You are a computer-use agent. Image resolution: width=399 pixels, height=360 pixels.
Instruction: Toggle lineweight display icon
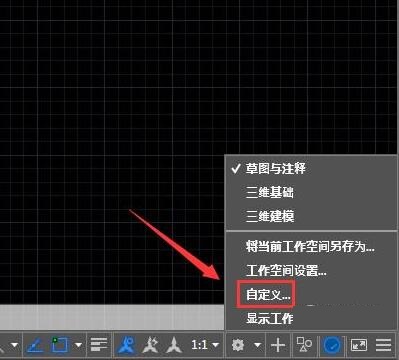99,345
